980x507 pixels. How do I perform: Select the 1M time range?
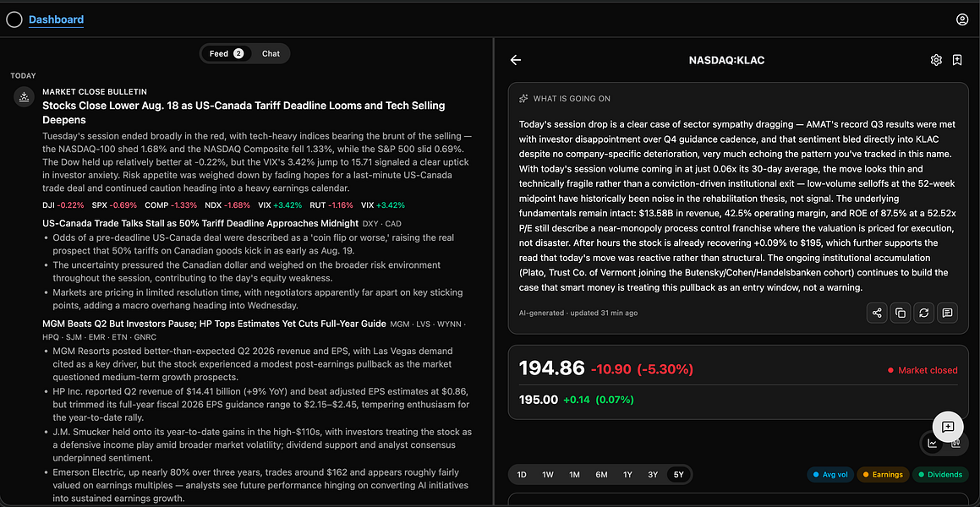point(574,475)
